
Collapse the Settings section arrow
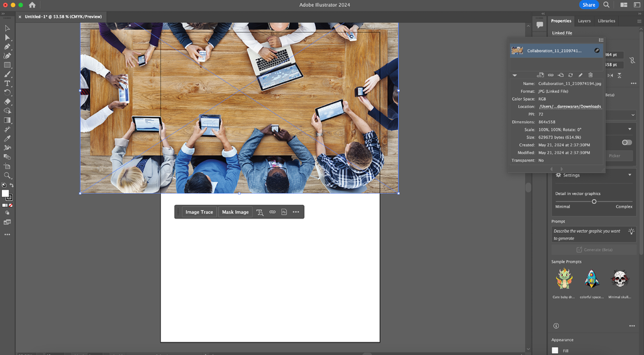tap(630, 175)
